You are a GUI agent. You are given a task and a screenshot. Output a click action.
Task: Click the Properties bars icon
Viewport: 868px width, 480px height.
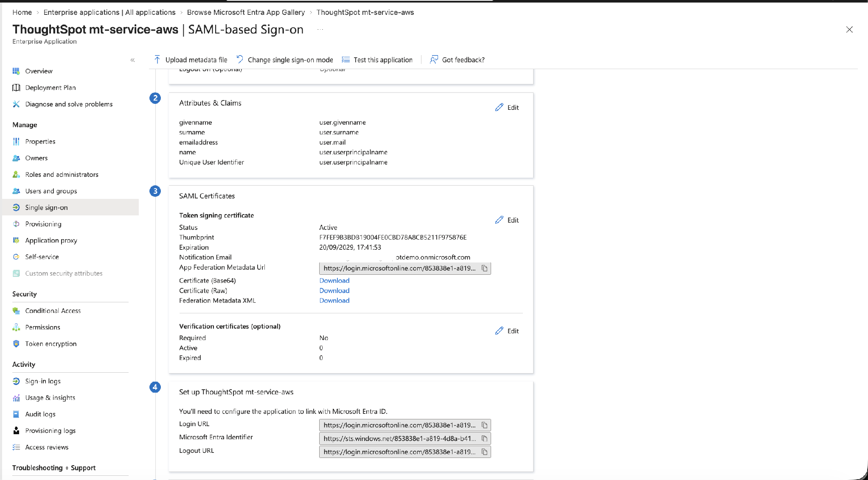click(x=16, y=141)
